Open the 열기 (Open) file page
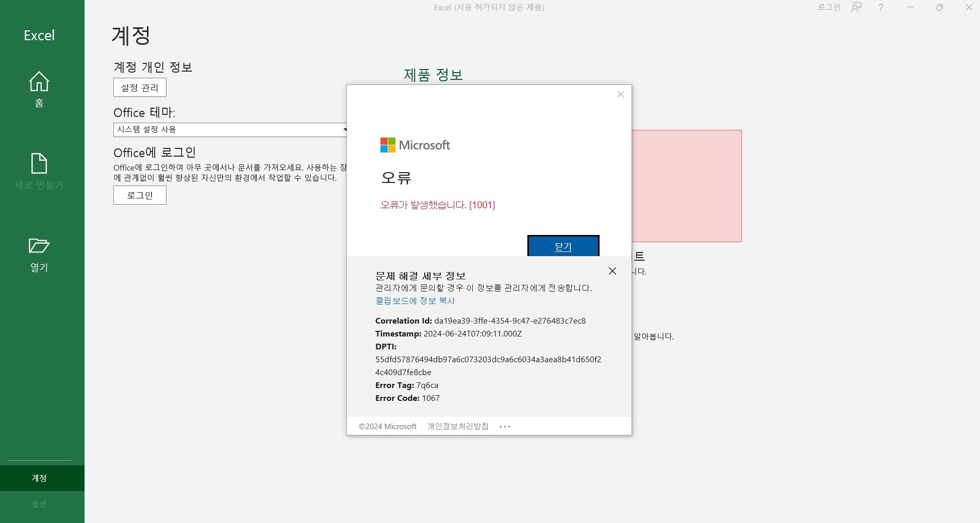Screen dimensions: 980x523 pyautogui.click(x=39, y=255)
